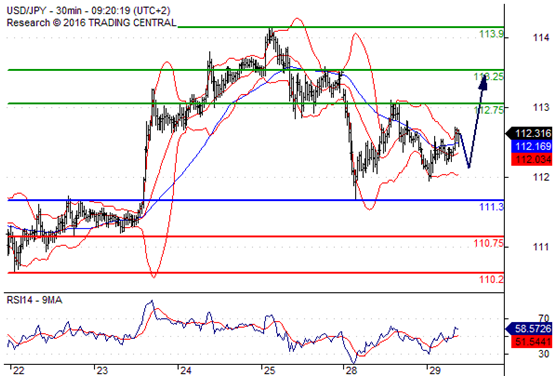This screenshot has height=378, width=557.
Task: Click the RSI14 - 9MA indicator title
Action: [34, 300]
